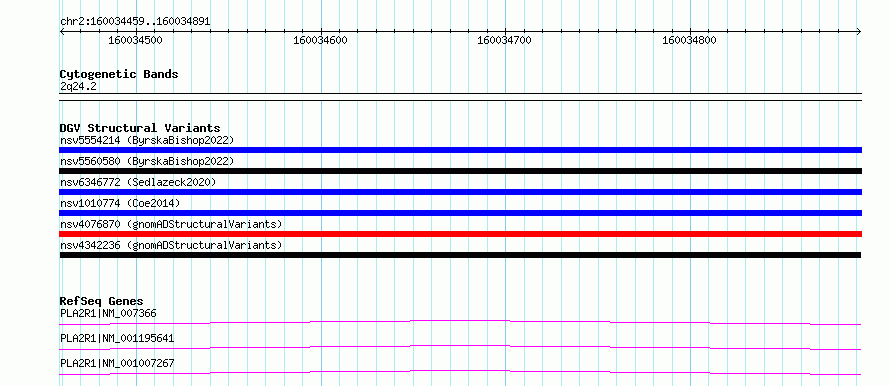Select the magenta line for PLA2R1|NM_001007267
The width and height of the screenshot is (890, 386).
coord(460,372)
